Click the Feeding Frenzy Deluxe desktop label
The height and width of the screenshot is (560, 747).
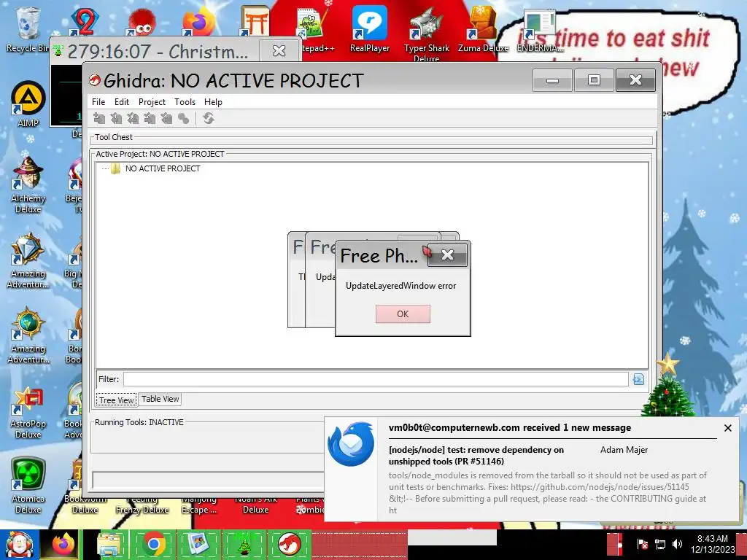point(142,505)
